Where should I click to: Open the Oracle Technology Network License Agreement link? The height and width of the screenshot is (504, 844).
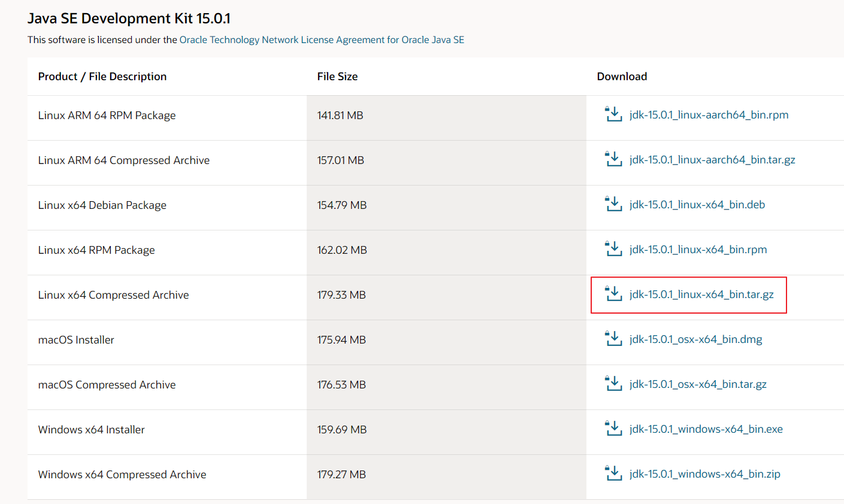tap(322, 40)
